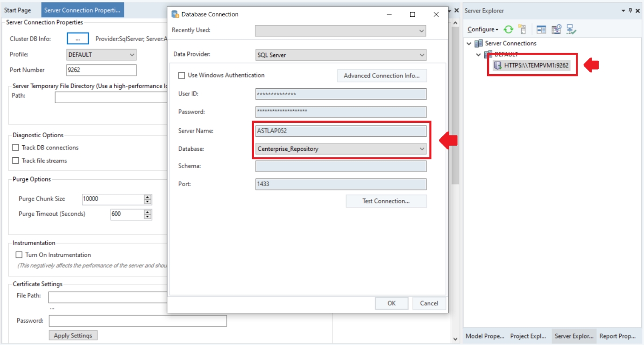Screen dimensions: 644x345
Task: Switch to the Report Properties tab
Action: pos(617,336)
